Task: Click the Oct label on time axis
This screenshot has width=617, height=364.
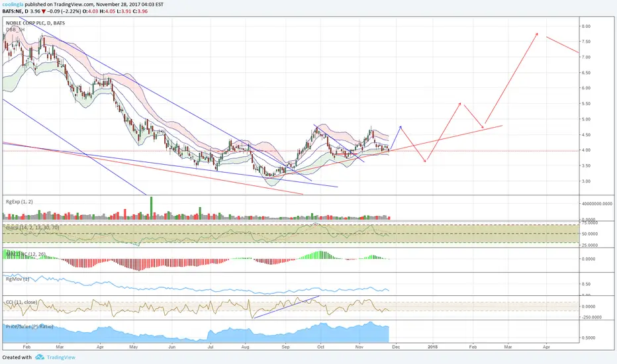Action: tap(320, 347)
